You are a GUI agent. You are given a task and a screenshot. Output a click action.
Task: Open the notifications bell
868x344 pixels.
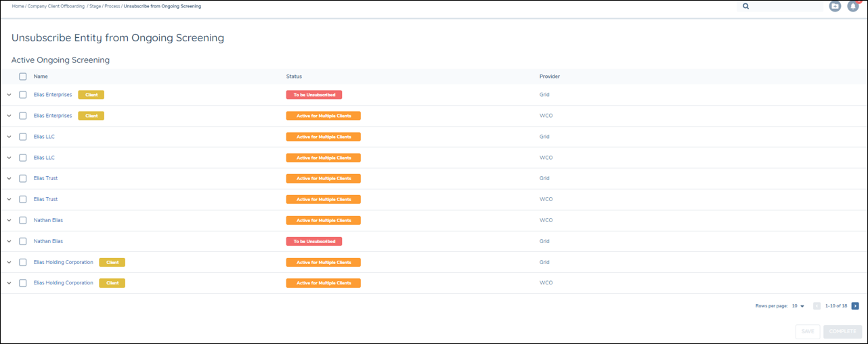tap(853, 6)
